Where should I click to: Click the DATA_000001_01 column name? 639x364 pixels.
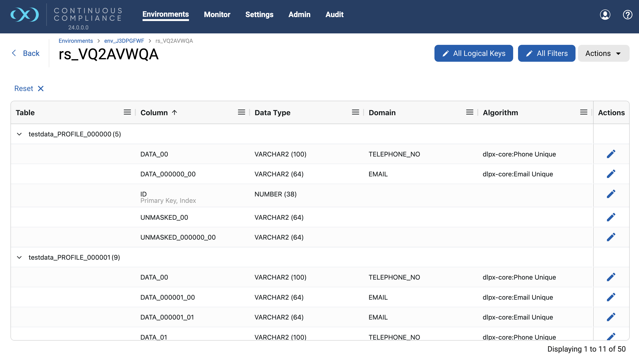coord(167,317)
